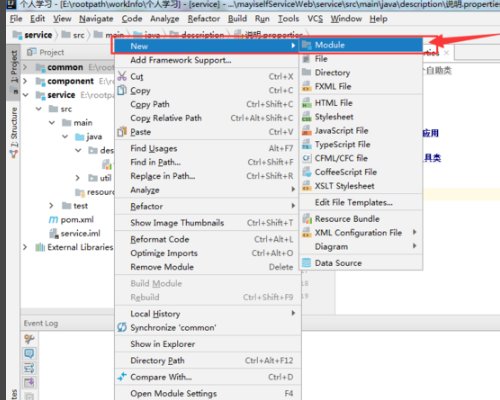
Task: Open the Project view dropdown header
Action: click(x=45, y=52)
